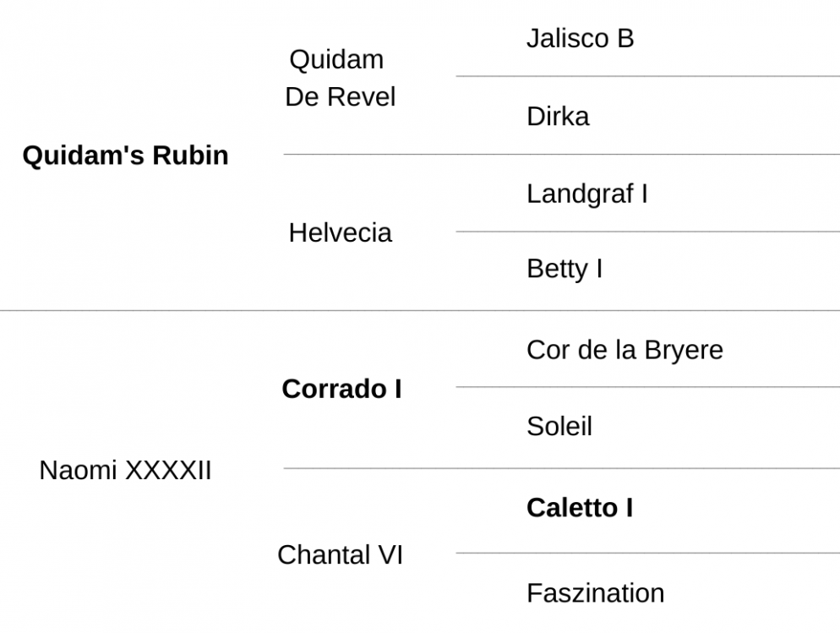Viewport: 840px width, 633px height.
Task: Click Cor de la Bryere name
Action: [x=625, y=350]
